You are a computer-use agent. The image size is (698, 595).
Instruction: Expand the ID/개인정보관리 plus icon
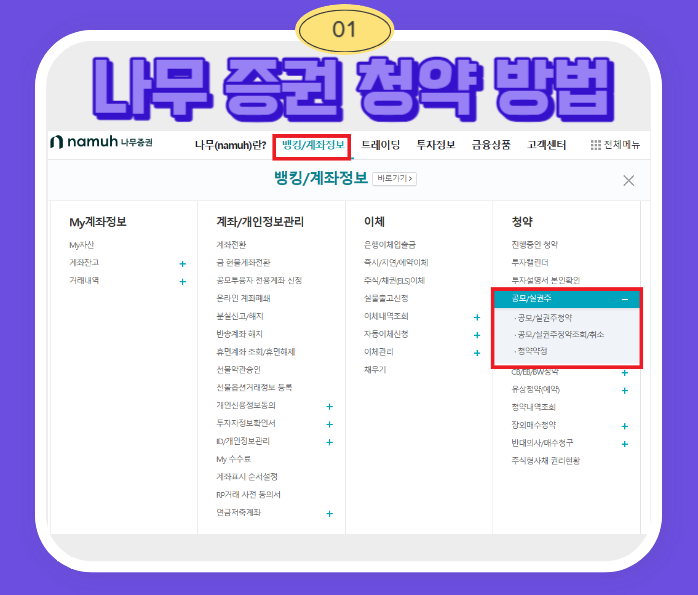pyautogui.click(x=329, y=442)
